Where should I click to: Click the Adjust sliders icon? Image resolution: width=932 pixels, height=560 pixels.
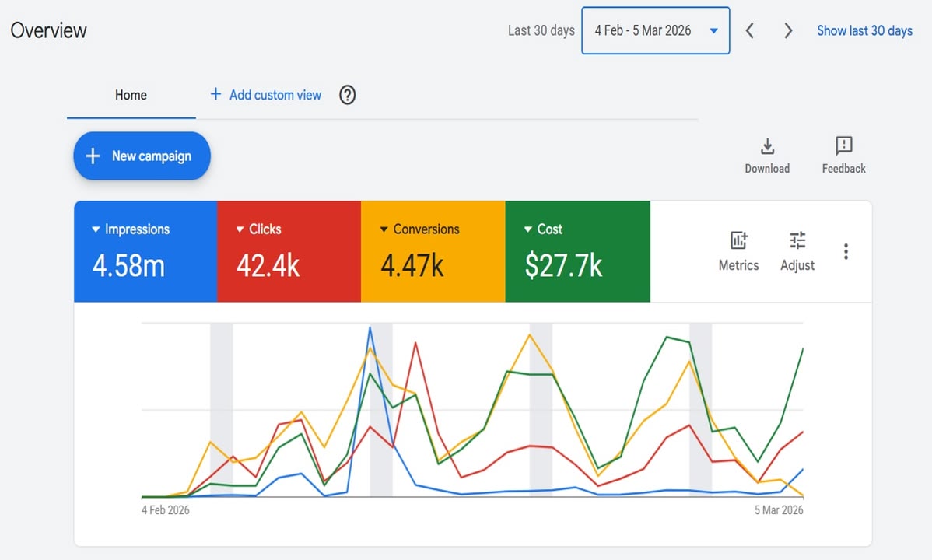point(797,240)
